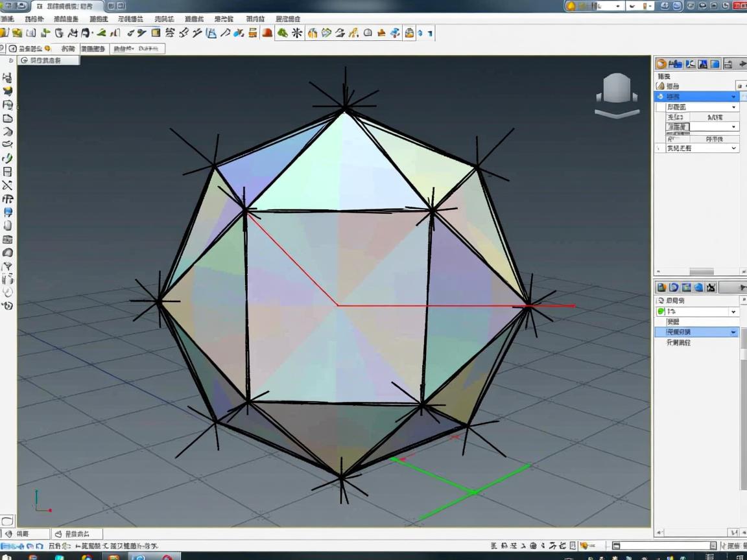Click the first icon in lower right panel toolbar
The image size is (747, 560).
pyautogui.click(x=661, y=287)
